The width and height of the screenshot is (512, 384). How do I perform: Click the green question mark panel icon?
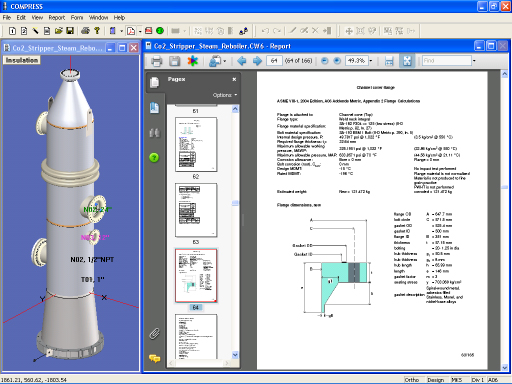click(154, 157)
